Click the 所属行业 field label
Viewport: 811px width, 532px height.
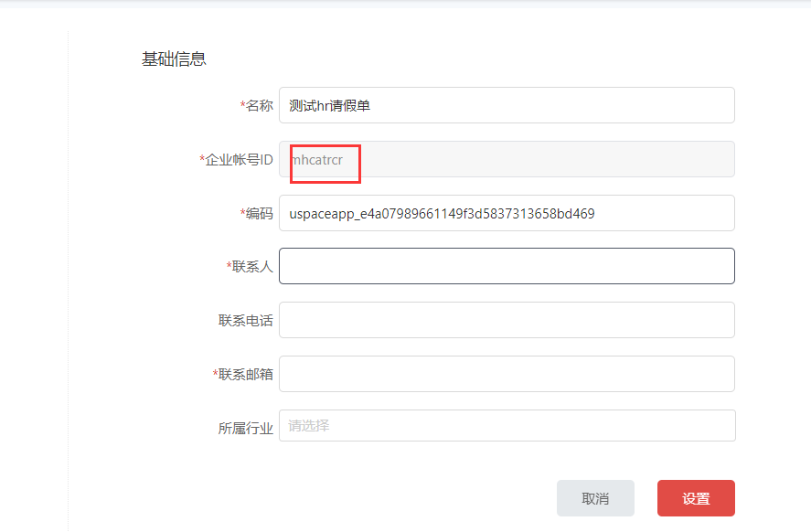coord(246,428)
